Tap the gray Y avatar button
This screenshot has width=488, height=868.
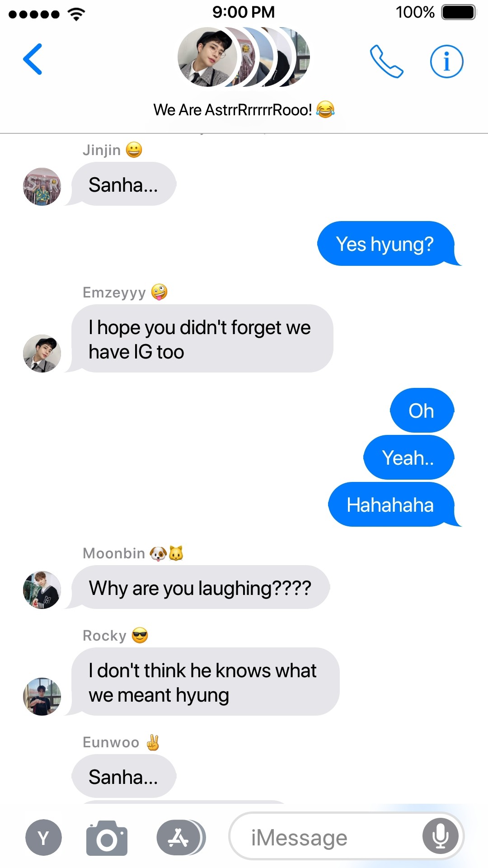43,838
